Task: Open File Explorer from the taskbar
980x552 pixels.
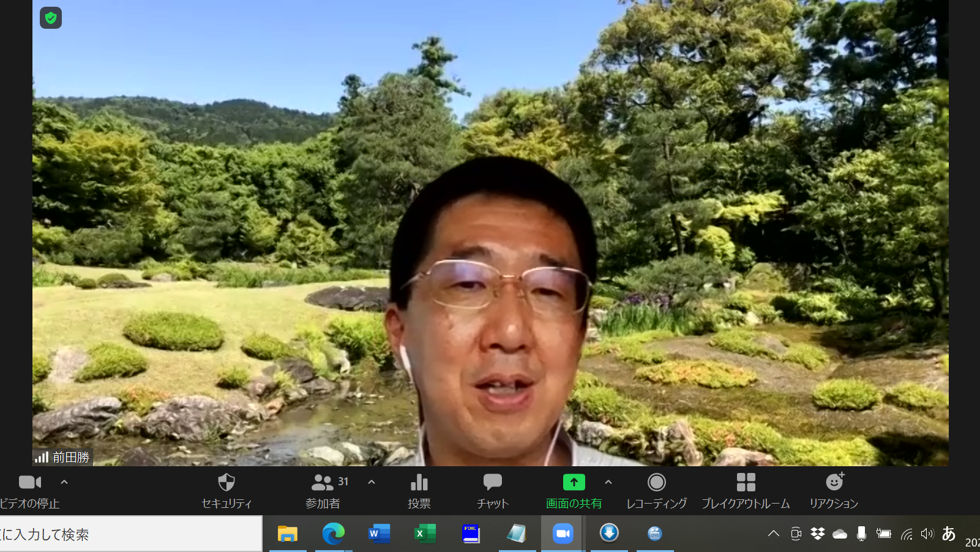Action: pos(287,534)
